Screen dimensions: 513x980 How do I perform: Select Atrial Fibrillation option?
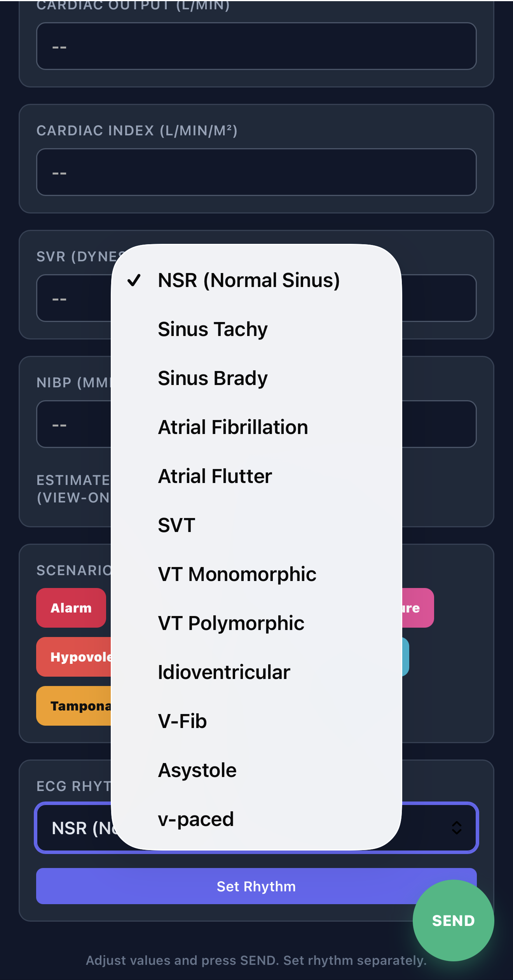233,427
